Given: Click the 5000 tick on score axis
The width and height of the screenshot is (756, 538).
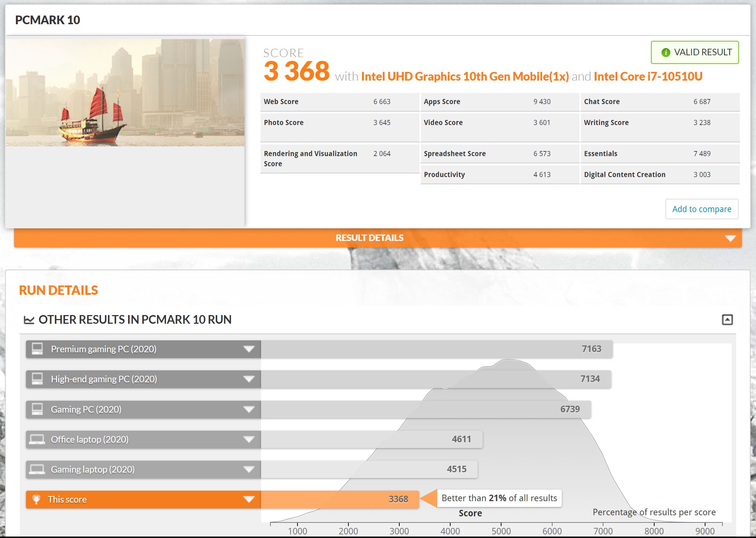Looking at the screenshot, I should coord(501,531).
